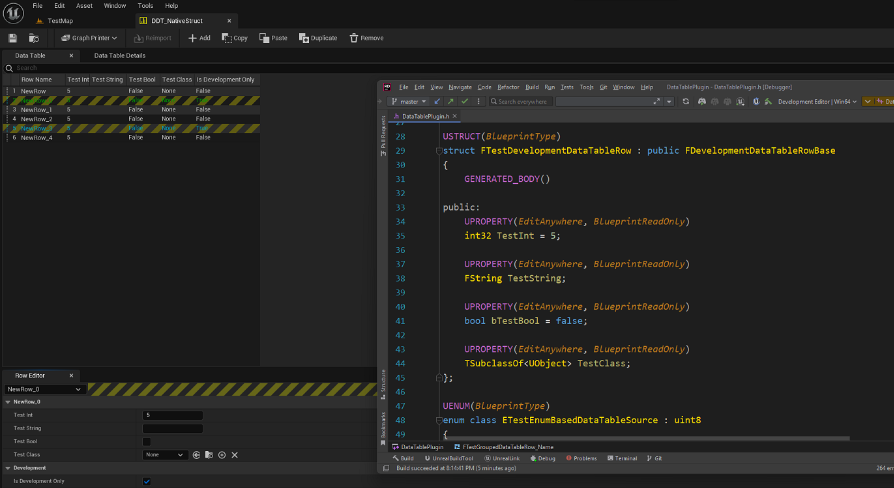Image resolution: width=894 pixels, height=488 pixels.
Task: Copy the selected data table row
Action: [235, 38]
